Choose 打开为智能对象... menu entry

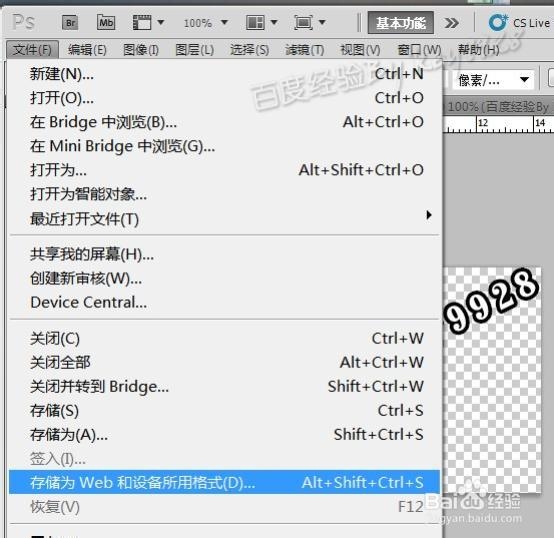click(x=224, y=194)
